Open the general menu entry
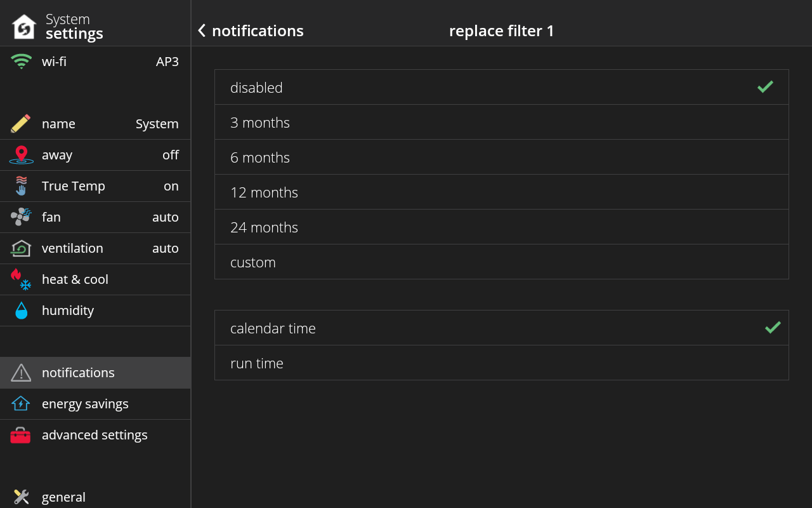The image size is (812, 508). tap(95, 497)
